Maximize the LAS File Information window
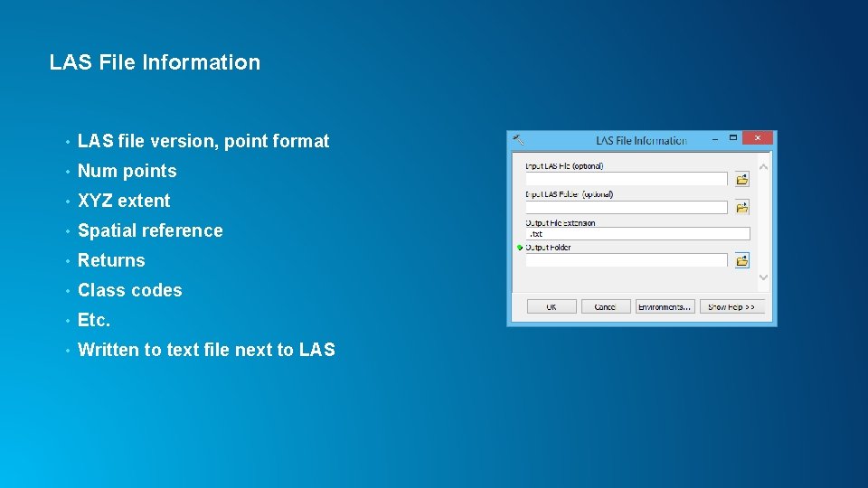Screen dimensions: 868x488 pos(733,137)
